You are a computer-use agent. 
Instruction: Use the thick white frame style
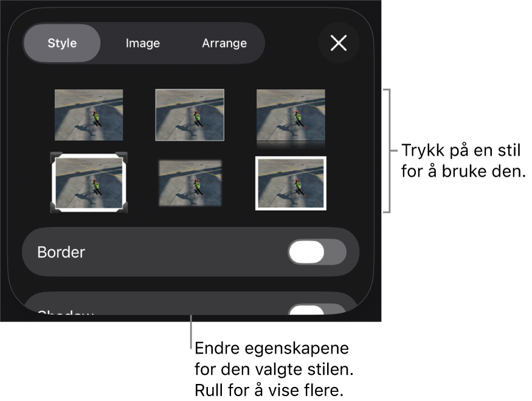click(x=291, y=183)
